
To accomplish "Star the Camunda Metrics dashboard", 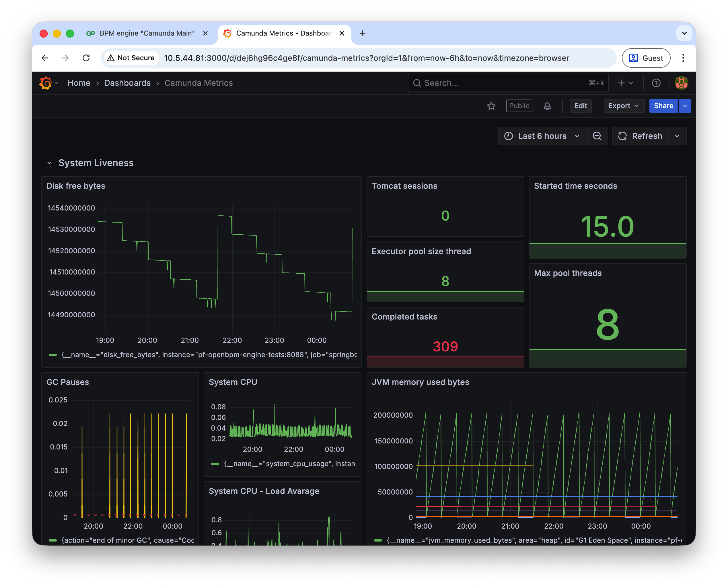I will click(491, 106).
